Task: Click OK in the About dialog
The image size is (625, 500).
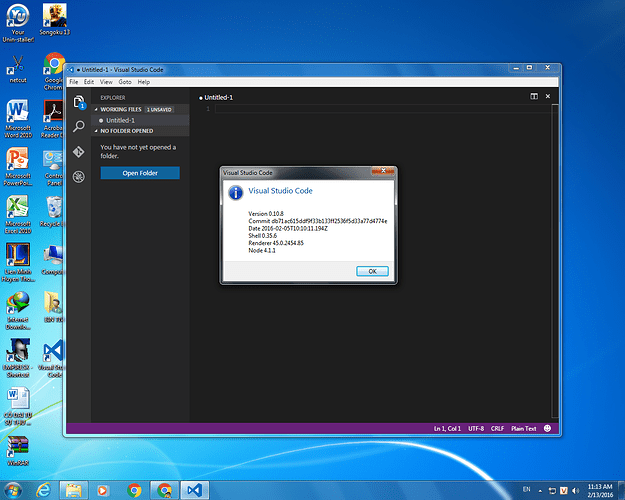Action: [372, 271]
